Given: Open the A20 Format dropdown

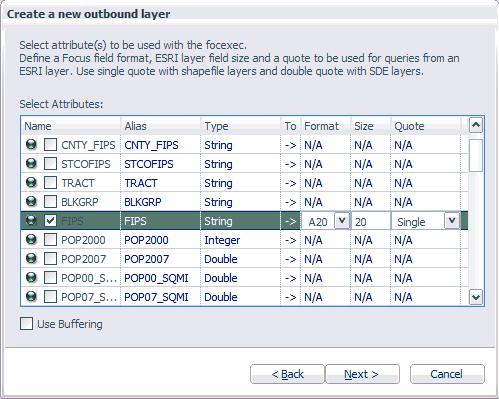Looking at the screenshot, I should (x=342, y=221).
